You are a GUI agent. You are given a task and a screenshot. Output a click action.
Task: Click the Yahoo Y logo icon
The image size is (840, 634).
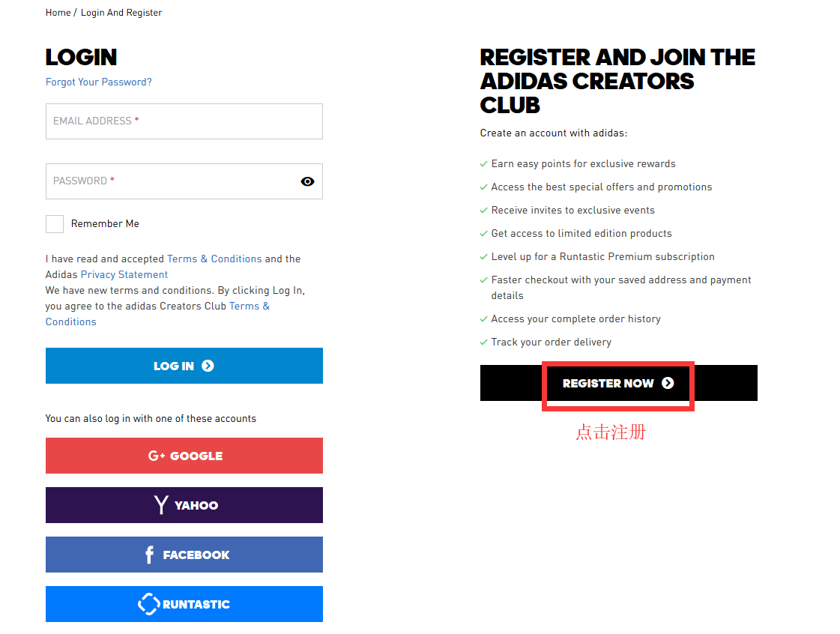[160, 505]
